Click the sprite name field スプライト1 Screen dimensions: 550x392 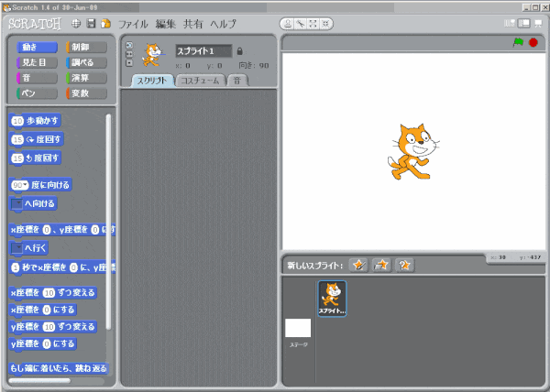pyautogui.click(x=203, y=51)
